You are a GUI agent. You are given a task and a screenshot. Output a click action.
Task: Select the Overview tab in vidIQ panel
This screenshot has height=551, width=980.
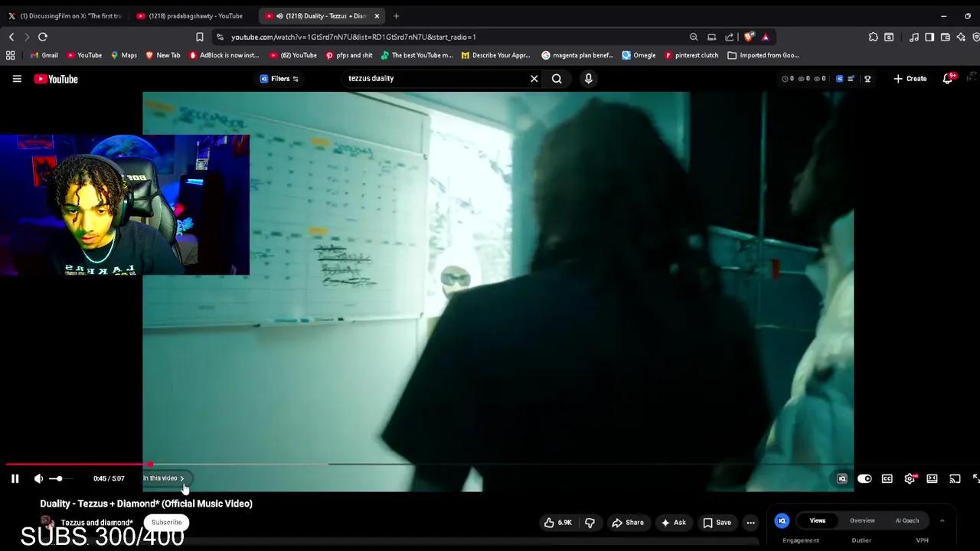click(862, 520)
